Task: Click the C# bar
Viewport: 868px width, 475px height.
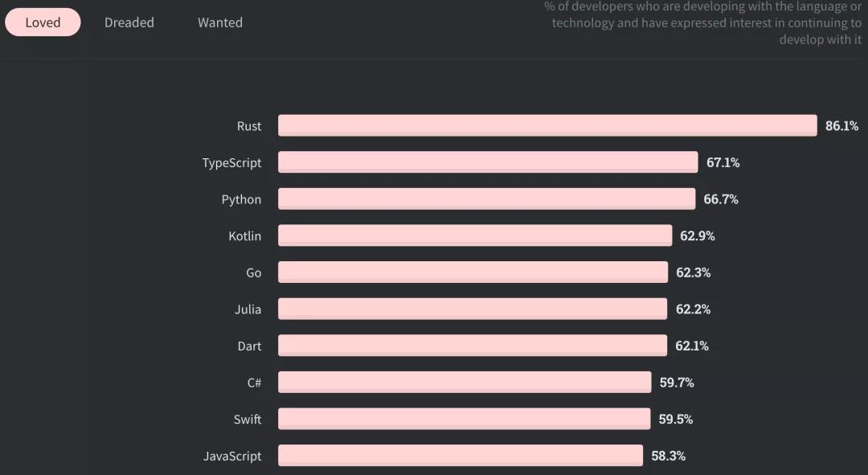Action: tap(465, 383)
